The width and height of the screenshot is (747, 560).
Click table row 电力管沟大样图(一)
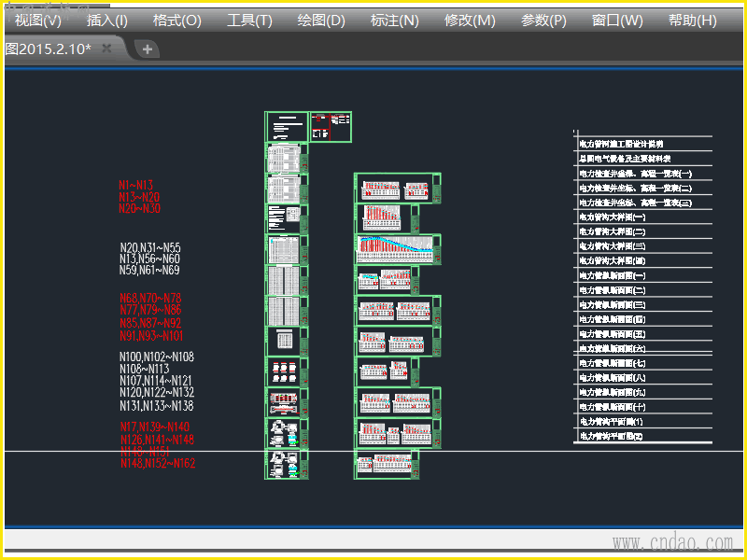tap(643, 217)
